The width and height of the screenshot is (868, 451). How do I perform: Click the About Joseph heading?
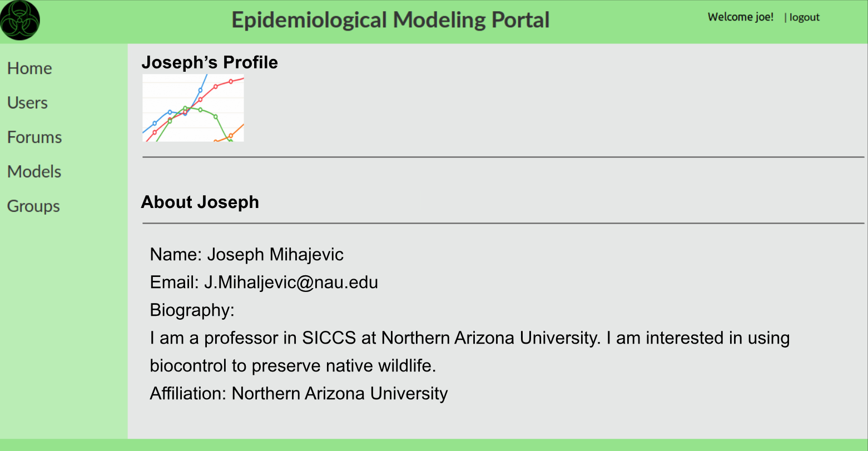pos(200,202)
